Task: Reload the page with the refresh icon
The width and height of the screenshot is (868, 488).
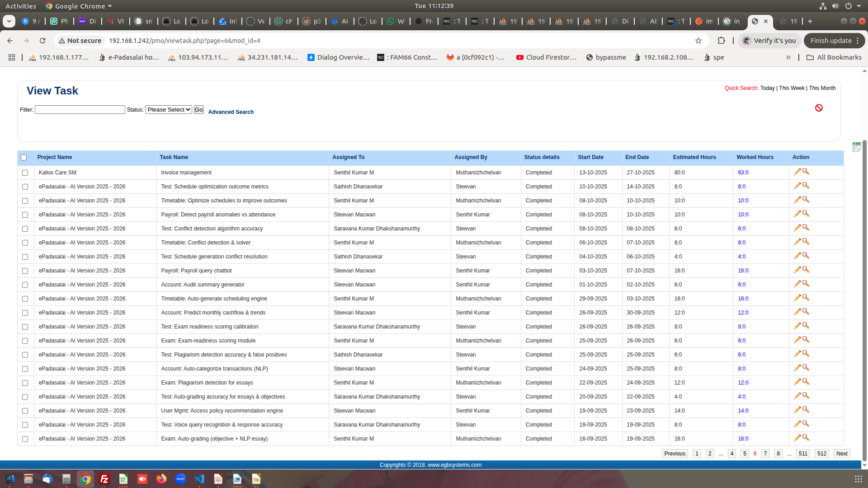Action: (42, 41)
